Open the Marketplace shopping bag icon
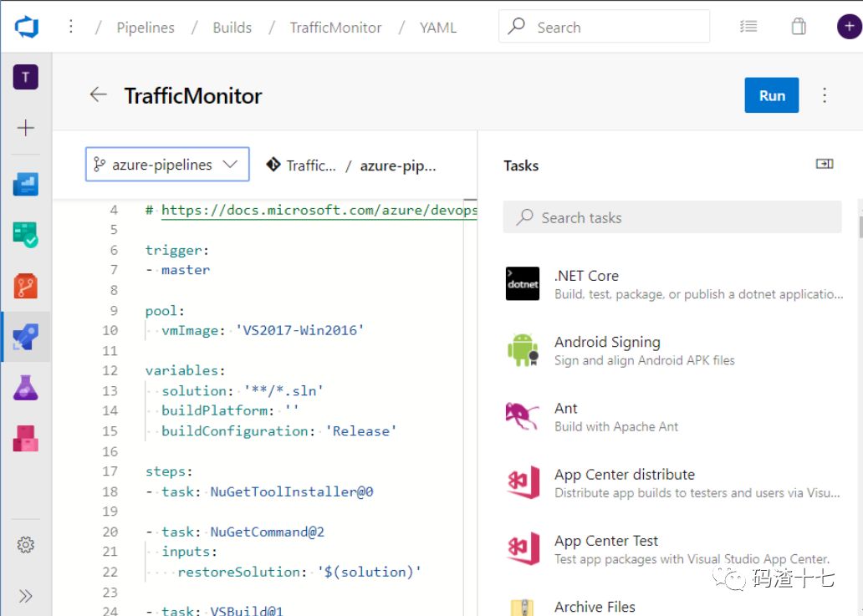Viewport: 863px width, 616px height. coord(799,27)
